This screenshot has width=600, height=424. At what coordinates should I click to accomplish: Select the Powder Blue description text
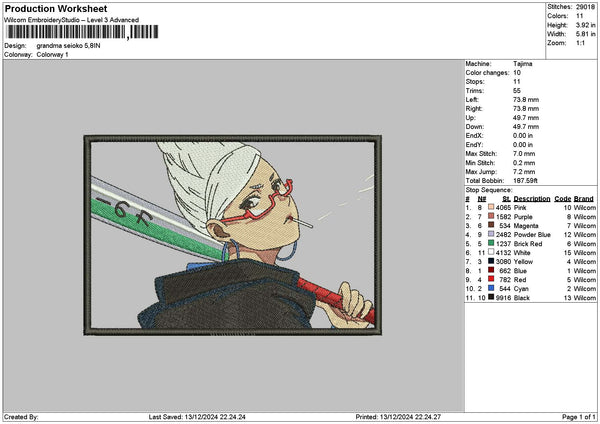(x=532, y=235)
